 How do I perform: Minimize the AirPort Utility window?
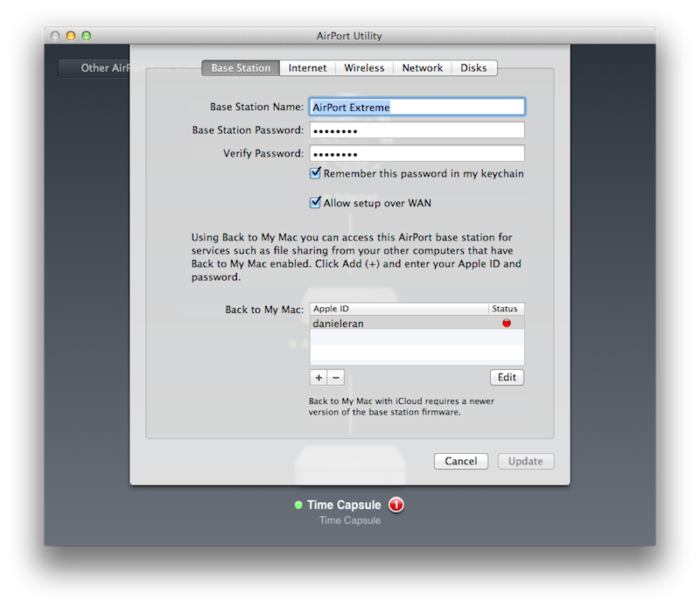click(71, 36)
